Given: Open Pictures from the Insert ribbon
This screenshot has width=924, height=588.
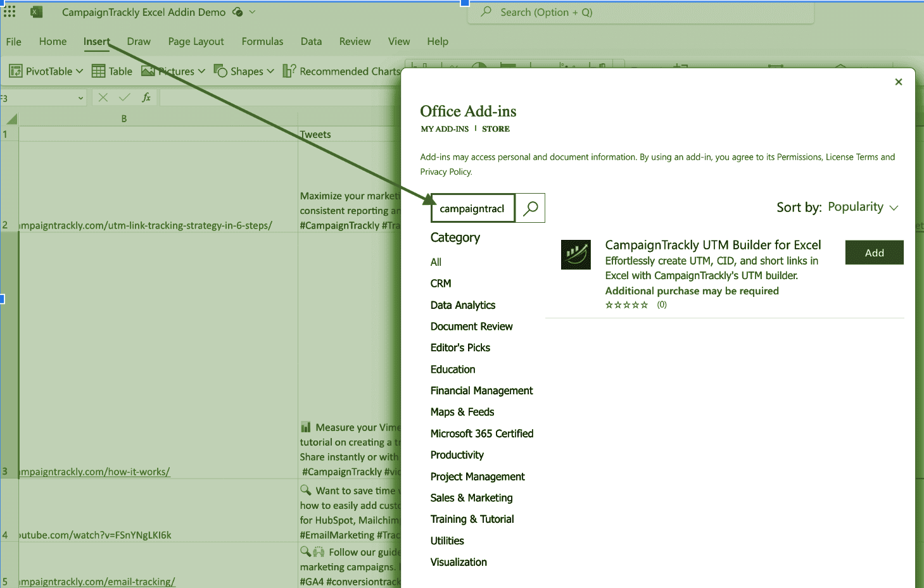Looking at the screenshot, I should [x=149, y=71].
